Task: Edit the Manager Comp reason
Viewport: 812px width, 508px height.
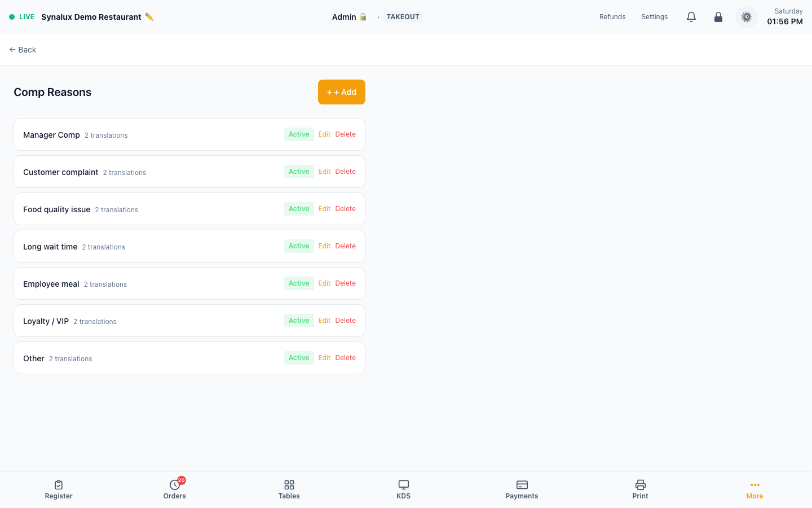Action: [324, 134]
